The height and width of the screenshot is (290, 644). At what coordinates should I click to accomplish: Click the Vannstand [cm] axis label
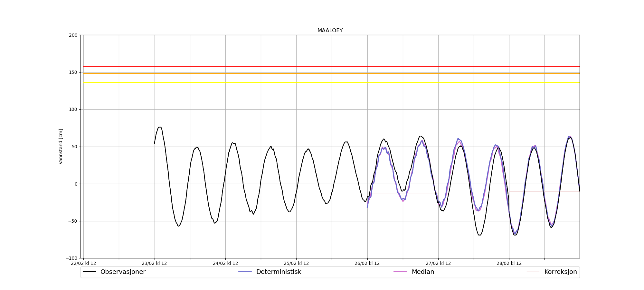61,147
